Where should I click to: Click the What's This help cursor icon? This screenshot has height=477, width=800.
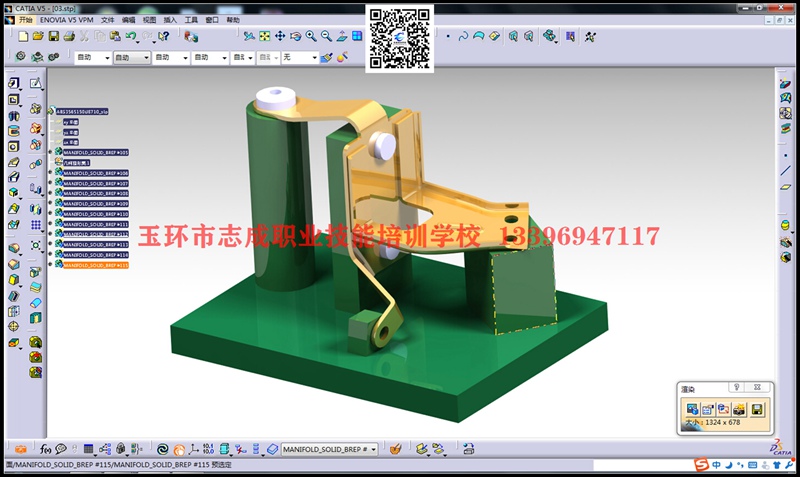click(x=163, y=36)
